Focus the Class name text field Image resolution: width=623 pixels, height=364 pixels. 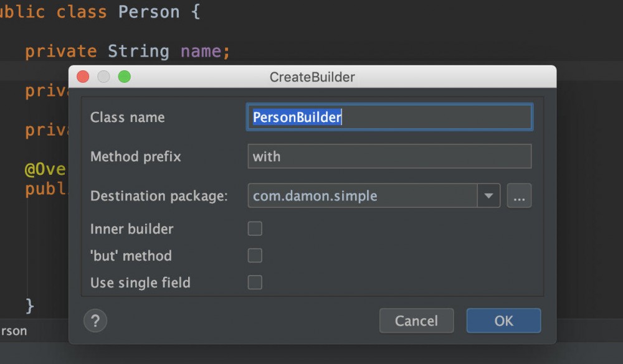click(x=389, y=117)
